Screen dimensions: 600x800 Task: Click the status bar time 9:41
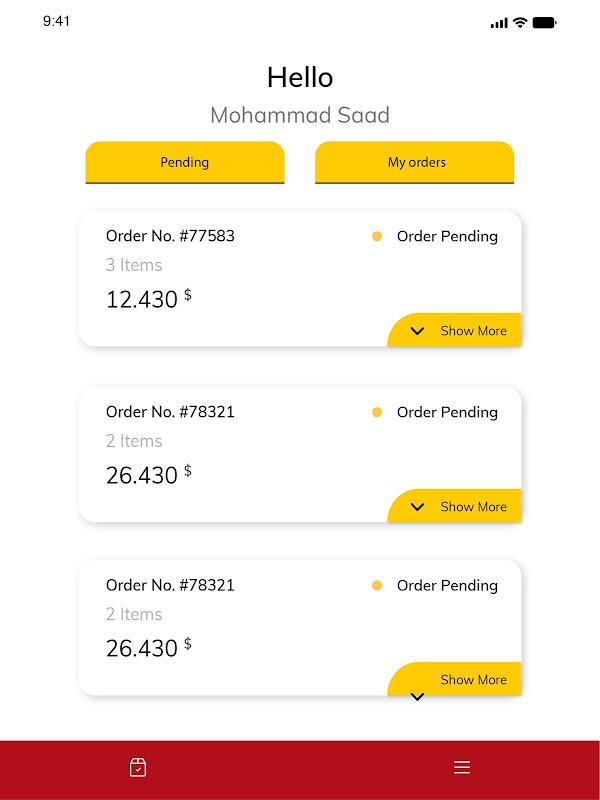(x=57, y=21)
